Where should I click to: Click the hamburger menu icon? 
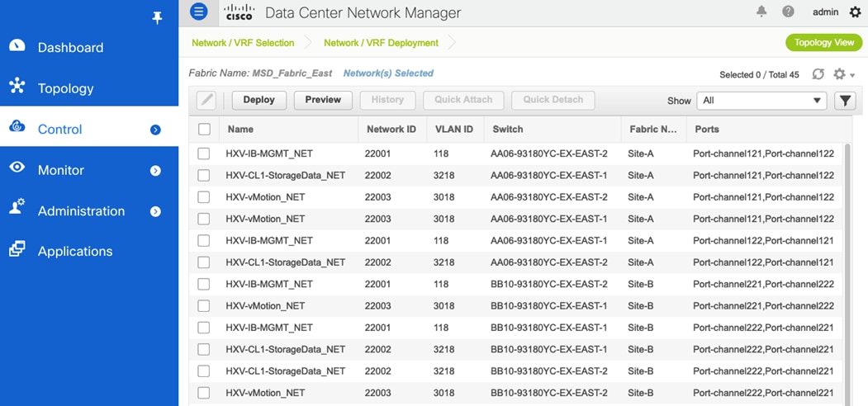pos(199,12)
